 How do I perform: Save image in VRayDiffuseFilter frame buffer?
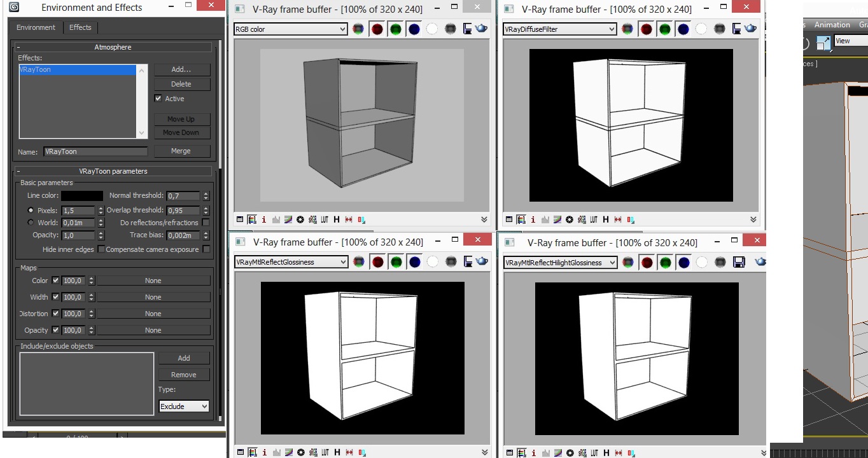736,29
